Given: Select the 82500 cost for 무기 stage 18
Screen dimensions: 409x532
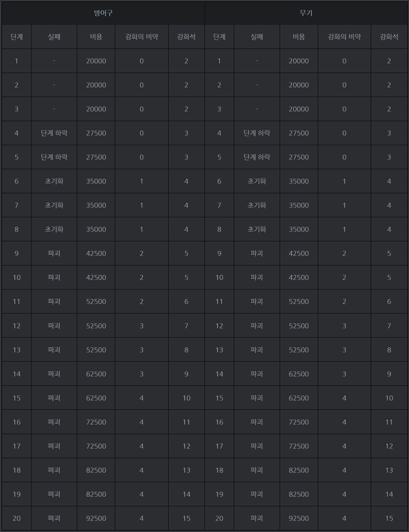Looking at the screenshot, I should 299,470.
